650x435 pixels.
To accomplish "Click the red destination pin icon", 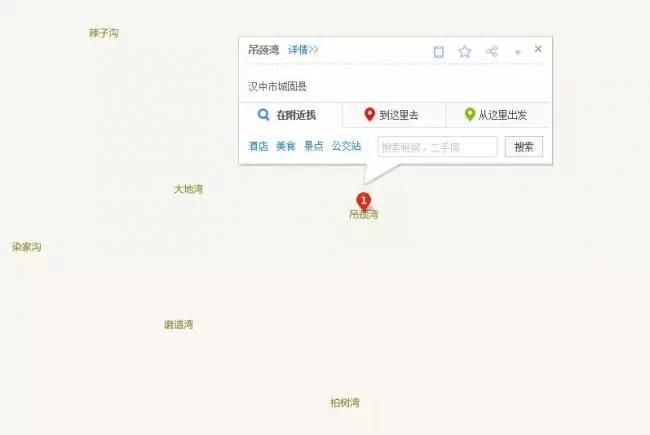I will coord(369,114).
